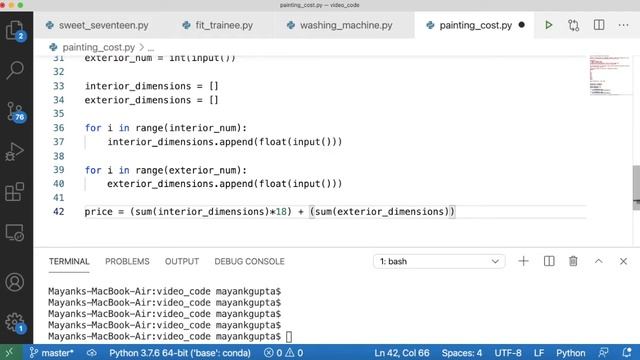Viewport: 640px width, 360px height.
Task: Click painting_cost.py in the breadcrumb
Action: tap(98, 47)
